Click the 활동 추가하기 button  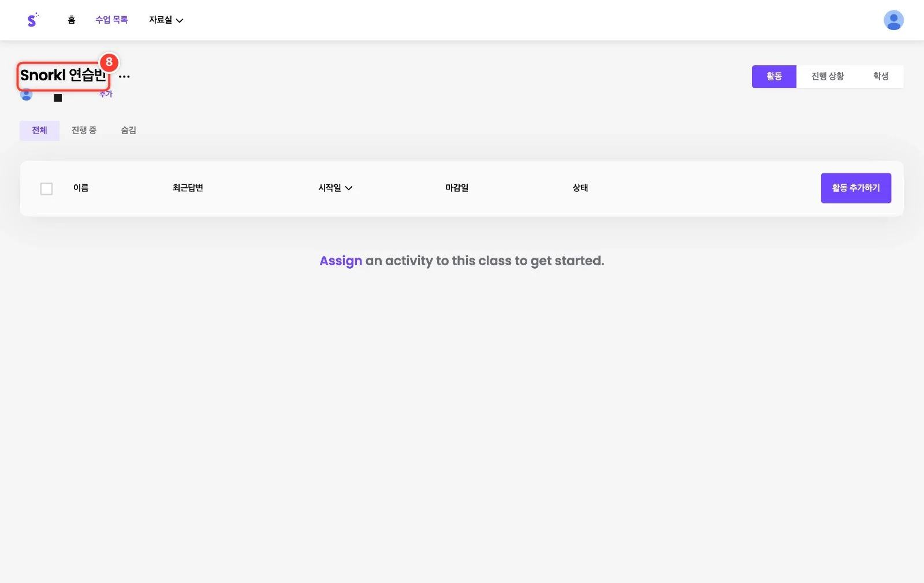point(856,188)
